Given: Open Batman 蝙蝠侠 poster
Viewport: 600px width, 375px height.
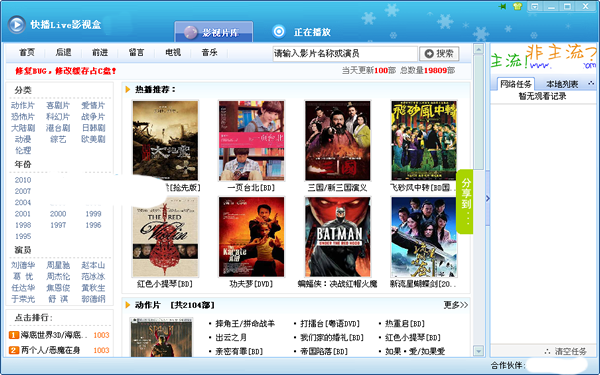Looking at the screenshot, I should click(338, 237).
